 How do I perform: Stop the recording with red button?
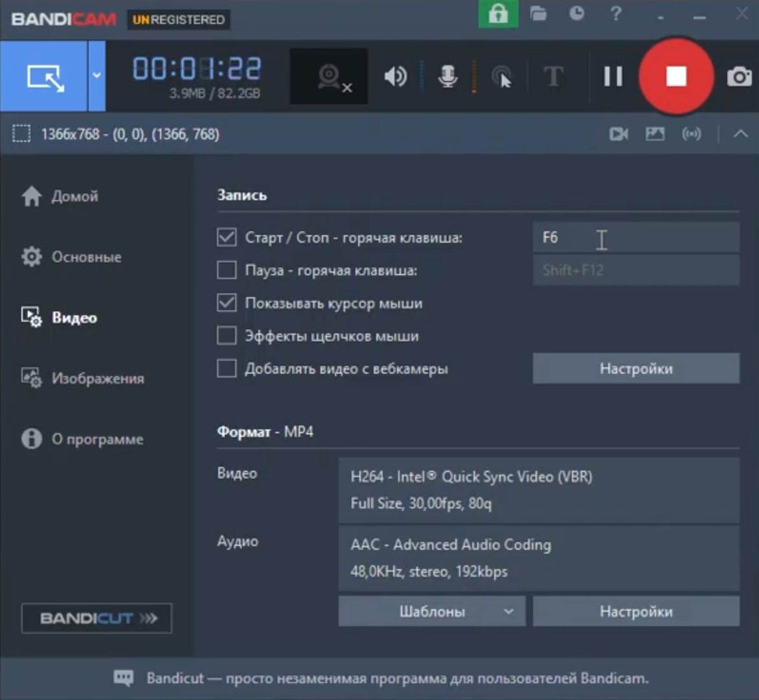point(676,76)
